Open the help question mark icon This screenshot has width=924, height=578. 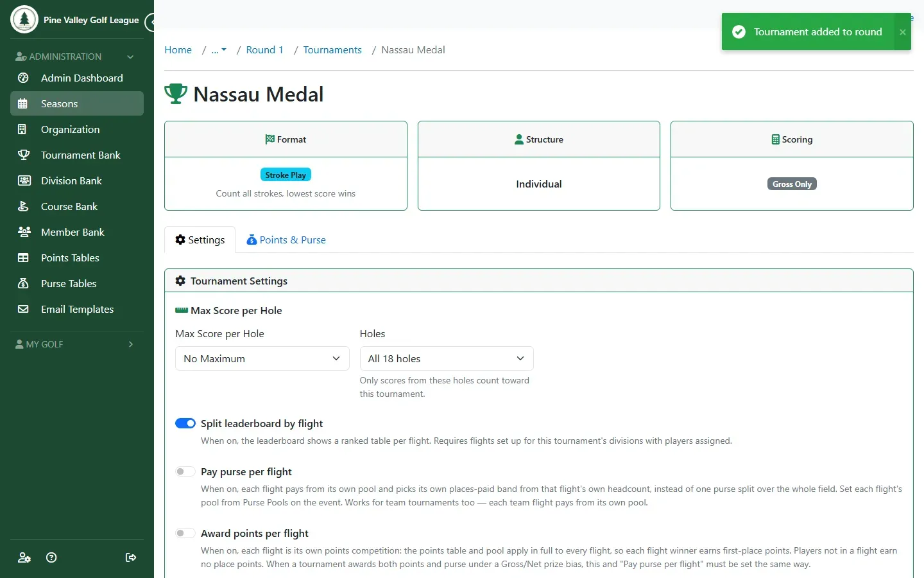click(52, 557)
